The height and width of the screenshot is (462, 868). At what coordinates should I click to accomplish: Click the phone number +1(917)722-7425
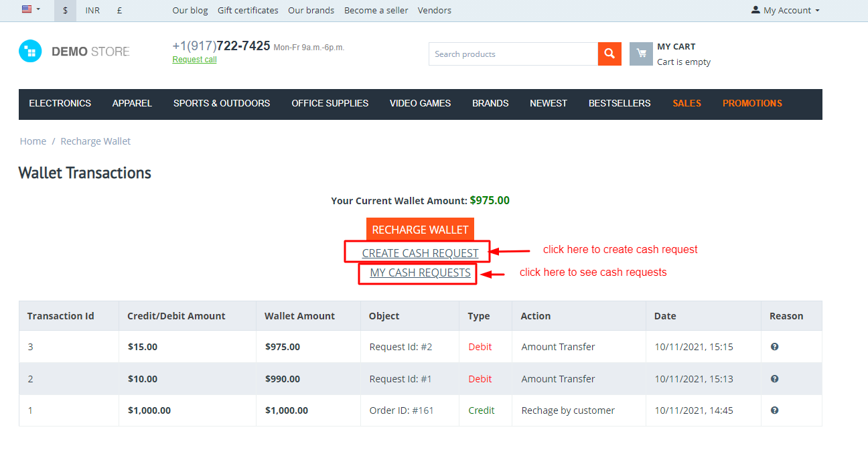221,46
